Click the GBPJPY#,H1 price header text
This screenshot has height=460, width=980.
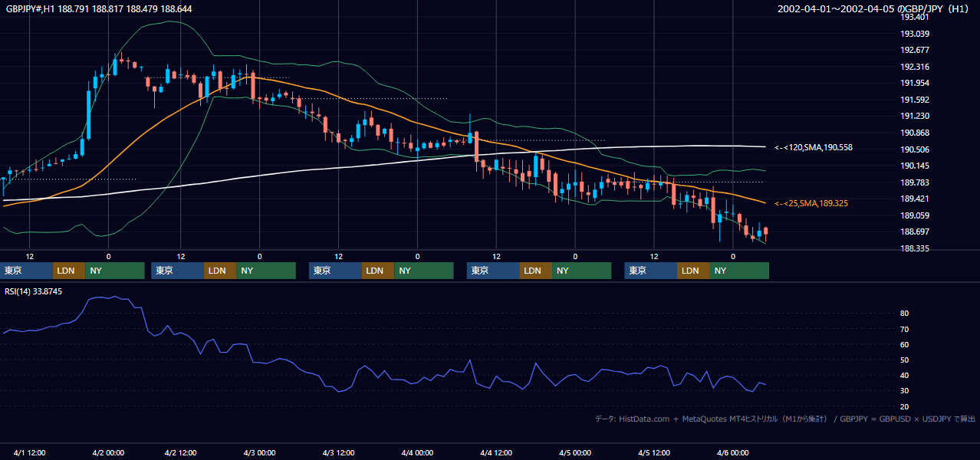(x=99, y=9)
